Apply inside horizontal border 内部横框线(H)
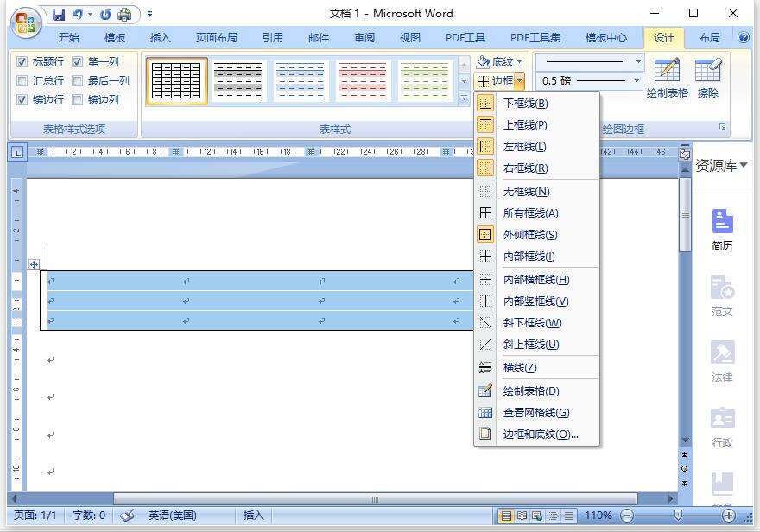 point(536,280)
